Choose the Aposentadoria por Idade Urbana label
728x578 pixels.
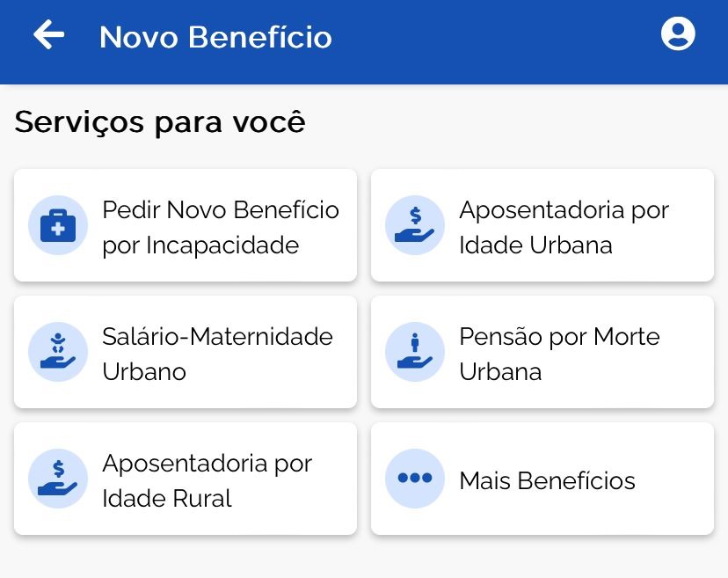[x=564, y=227]
